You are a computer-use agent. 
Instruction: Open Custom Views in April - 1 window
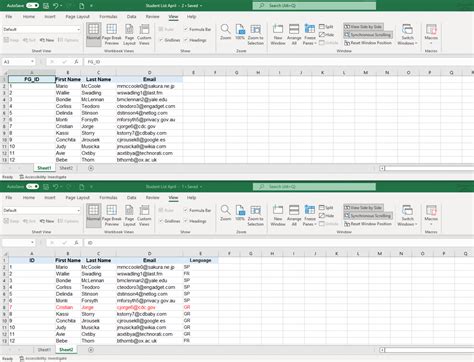[x=144, y=215]
